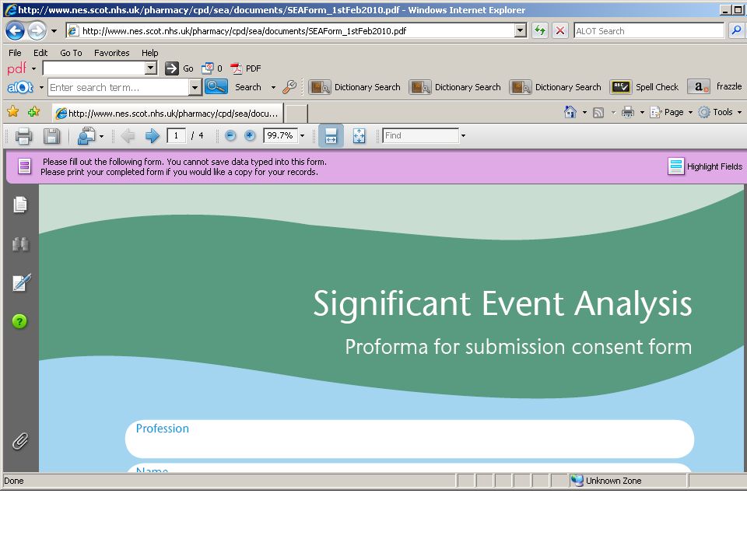This screenshot has width=747, height=560.
Task: Open the binoculars search panel
Action: [20, 244]
